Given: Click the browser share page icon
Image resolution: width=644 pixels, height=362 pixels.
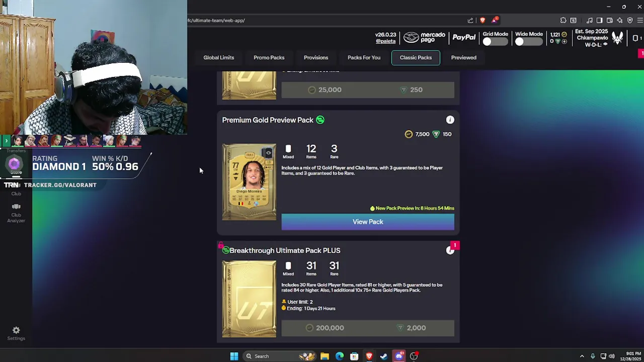Looking at the screenshot, I should click(x=470, y=20).
